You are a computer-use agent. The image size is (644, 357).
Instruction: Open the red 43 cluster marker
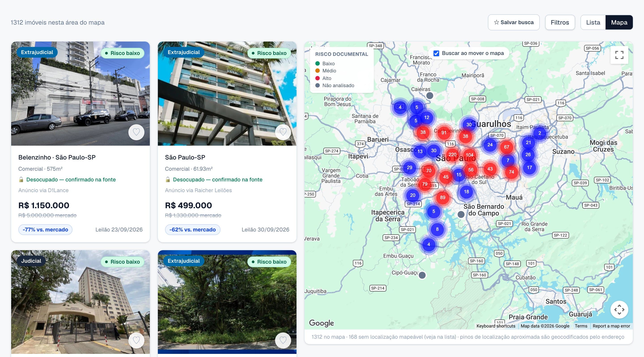[490, 169]
